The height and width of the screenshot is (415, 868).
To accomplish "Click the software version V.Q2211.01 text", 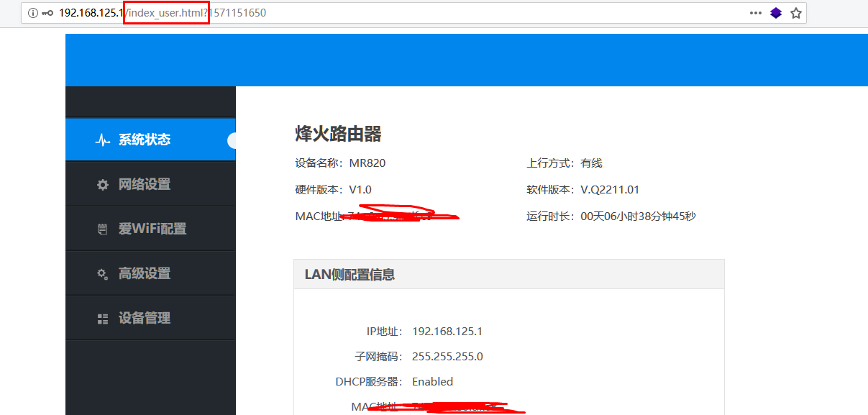I will [x=610, y=190].
